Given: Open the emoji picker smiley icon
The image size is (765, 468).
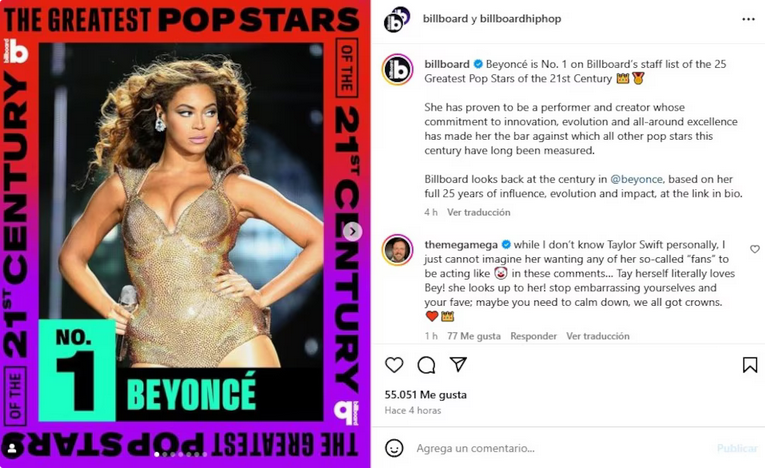Looking at the screenshot, I should [x=394, y=448].
